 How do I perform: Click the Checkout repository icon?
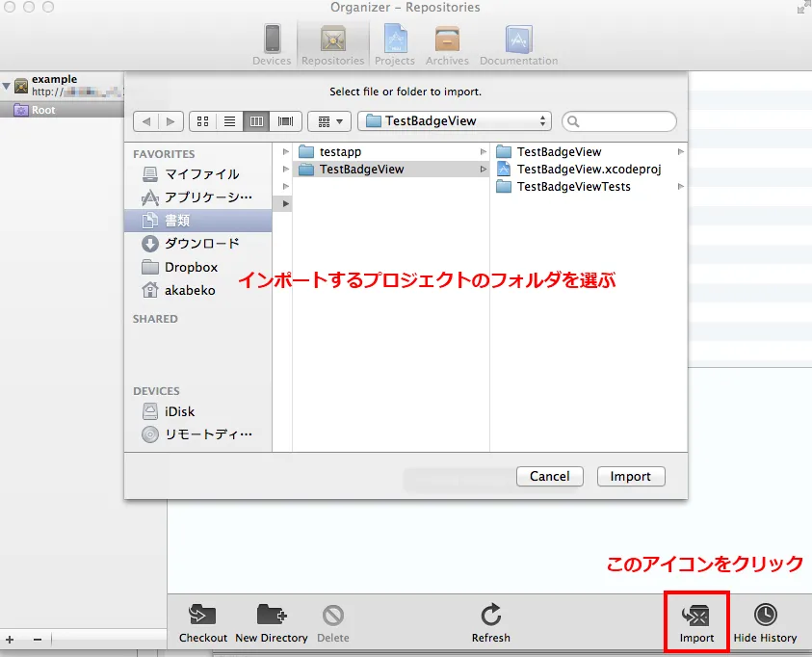[x=202, y=622]
